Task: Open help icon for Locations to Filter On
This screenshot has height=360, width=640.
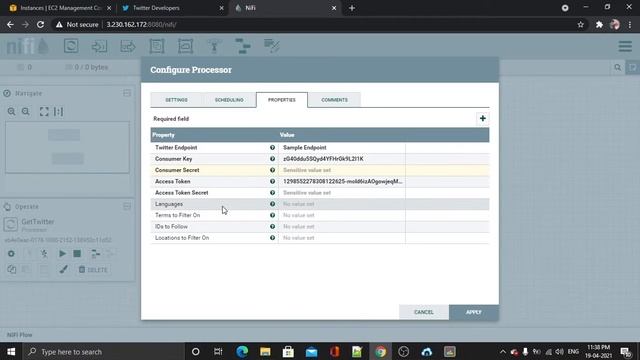Action: pyautogui.click(x=272, y=238)
